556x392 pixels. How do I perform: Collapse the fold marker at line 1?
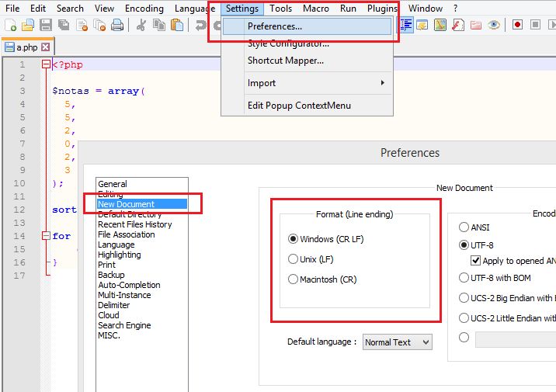pyautogui.click(x=46, y=64)
